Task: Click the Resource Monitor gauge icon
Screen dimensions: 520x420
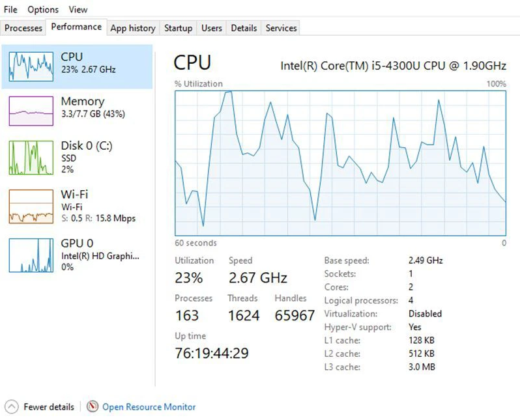Action: (x=93, y=406)
